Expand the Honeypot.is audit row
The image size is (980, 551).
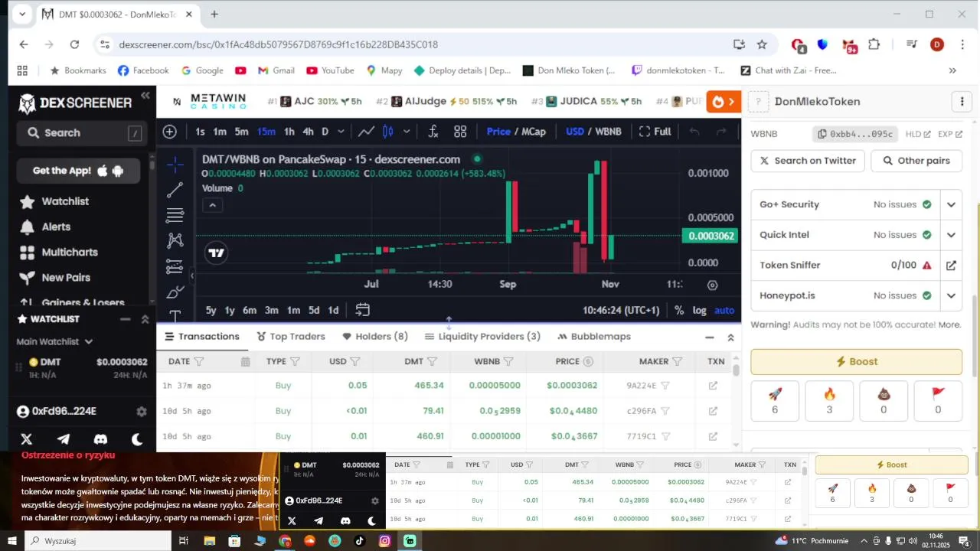coord(952,295)
